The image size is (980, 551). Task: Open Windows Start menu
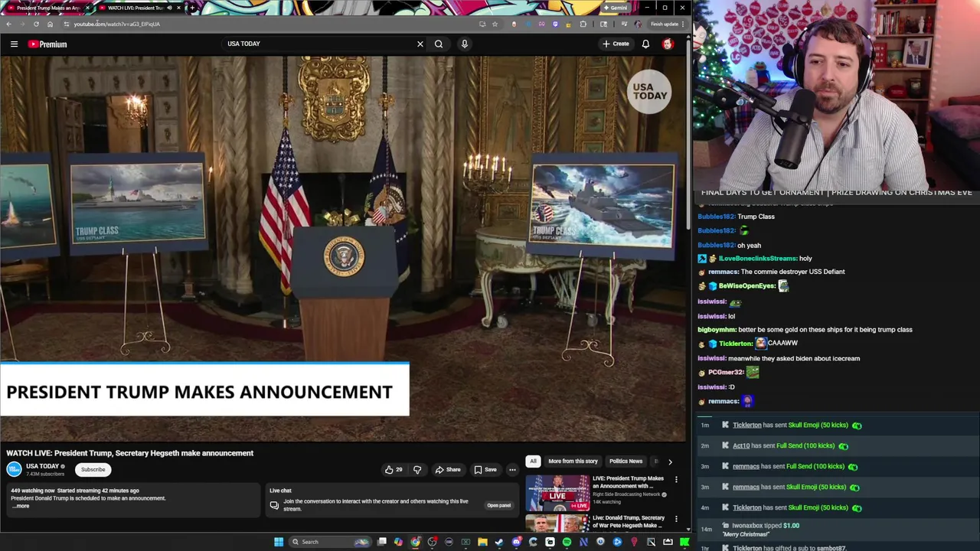pyautogui.click(x=279, y=542)
